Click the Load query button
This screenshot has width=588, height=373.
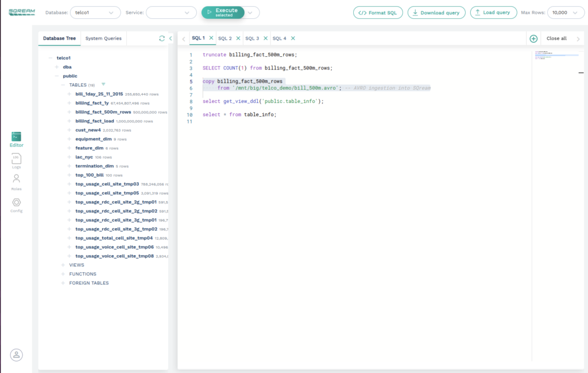493,12
